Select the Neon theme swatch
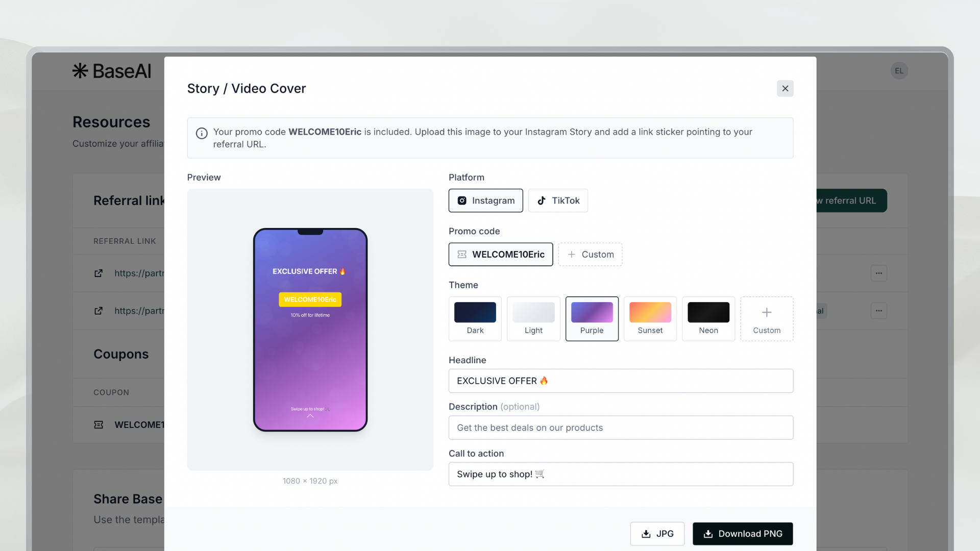The height and width of the screenshot is (551, 980). 708,318
